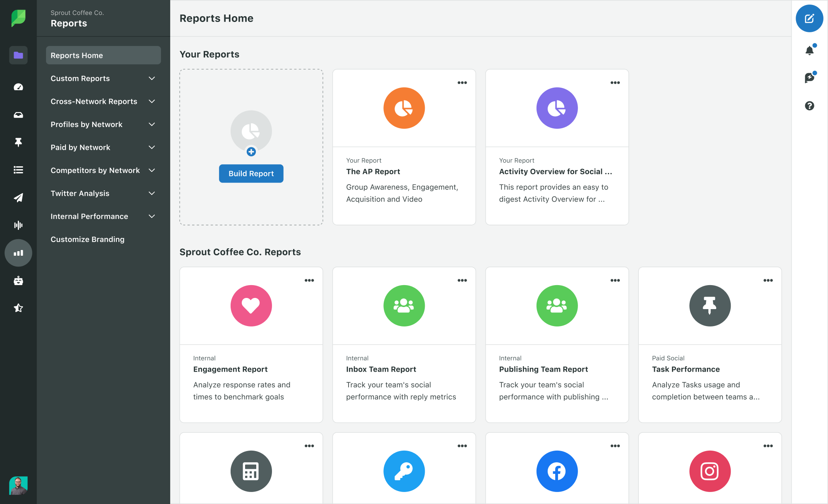Click the pinned content icon in sidebar
Viewport: 828px width, 504px height.
pyautogui.click(x=18, y=142)
